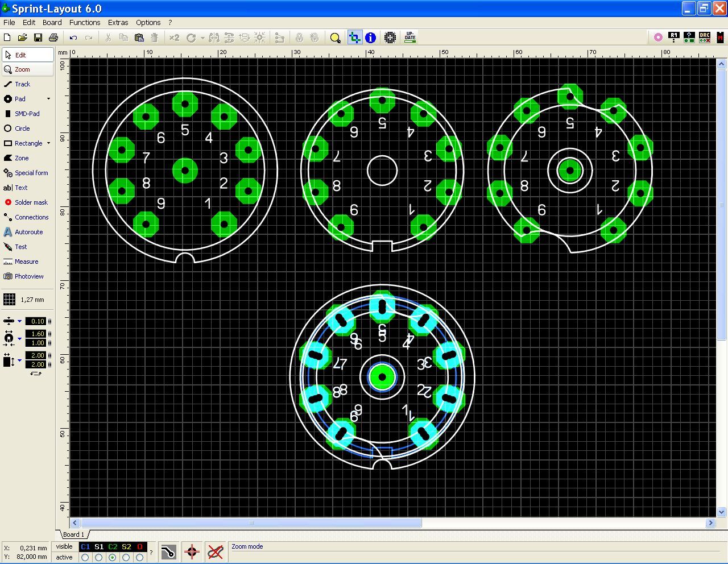Toggle visibility of layer O
This screenshot has width=728, height=564.
[140, 547]
